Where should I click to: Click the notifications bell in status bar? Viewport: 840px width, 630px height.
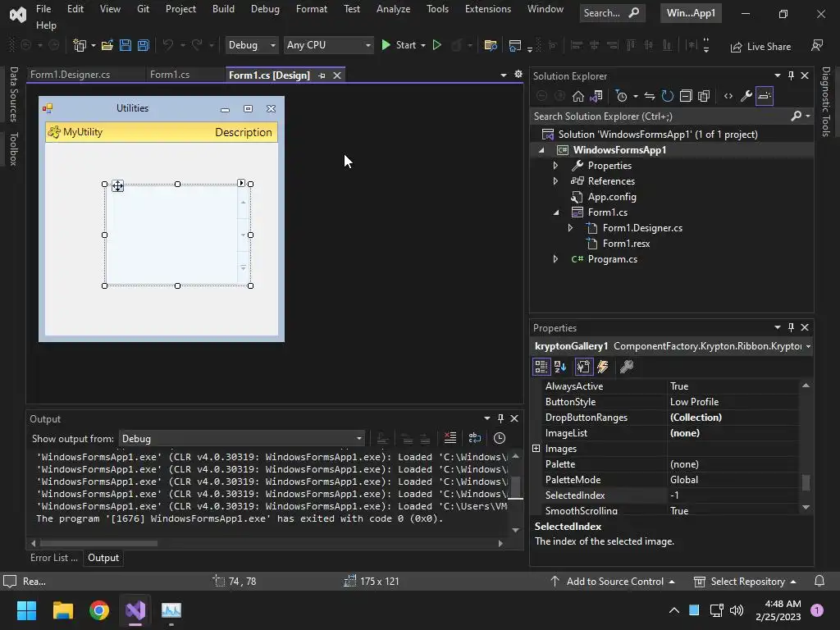click(x=819, y=582)
